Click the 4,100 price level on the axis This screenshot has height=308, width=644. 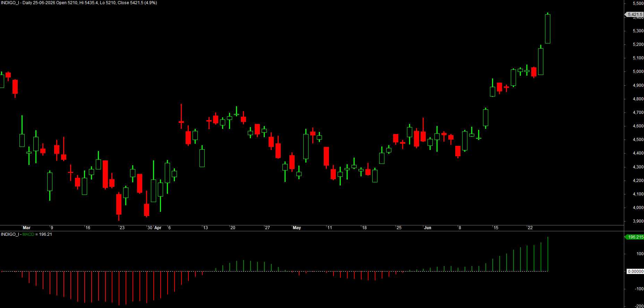(x=638, y=194)
